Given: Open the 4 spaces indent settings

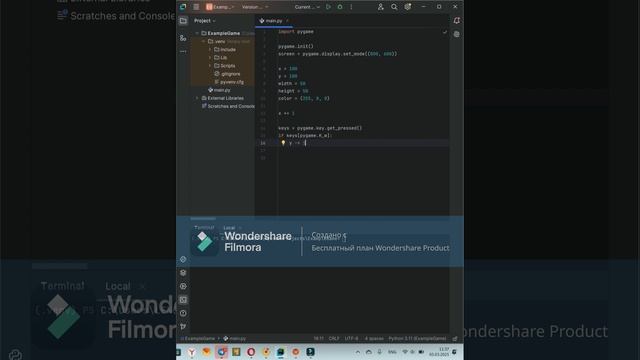Looking at the screenshot, I should [x=374, y=339].
